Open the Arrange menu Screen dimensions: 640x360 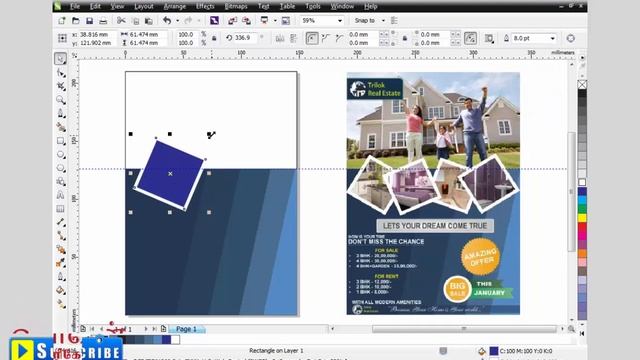pyautogui.click(x=174, y=6)
